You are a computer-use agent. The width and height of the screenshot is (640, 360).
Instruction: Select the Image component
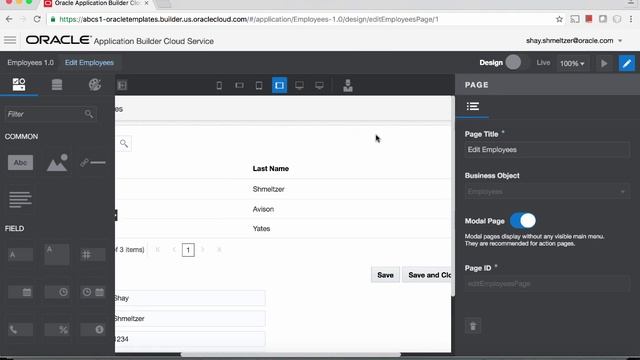tap(57, 162)
